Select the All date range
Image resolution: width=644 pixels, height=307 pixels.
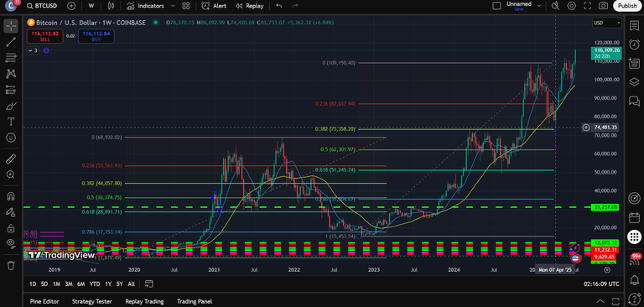[131, 284]
